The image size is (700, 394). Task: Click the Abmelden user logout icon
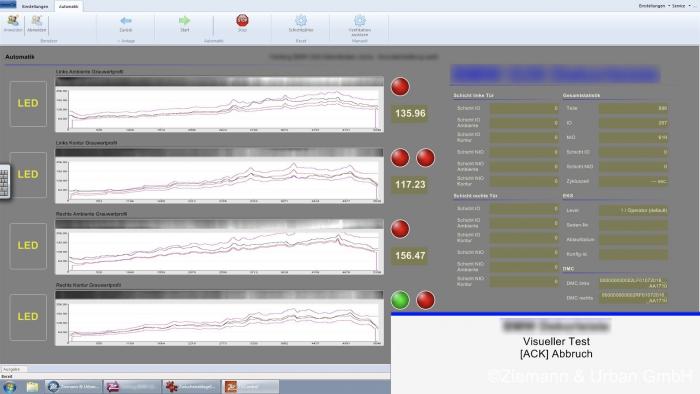coord(37,23)
